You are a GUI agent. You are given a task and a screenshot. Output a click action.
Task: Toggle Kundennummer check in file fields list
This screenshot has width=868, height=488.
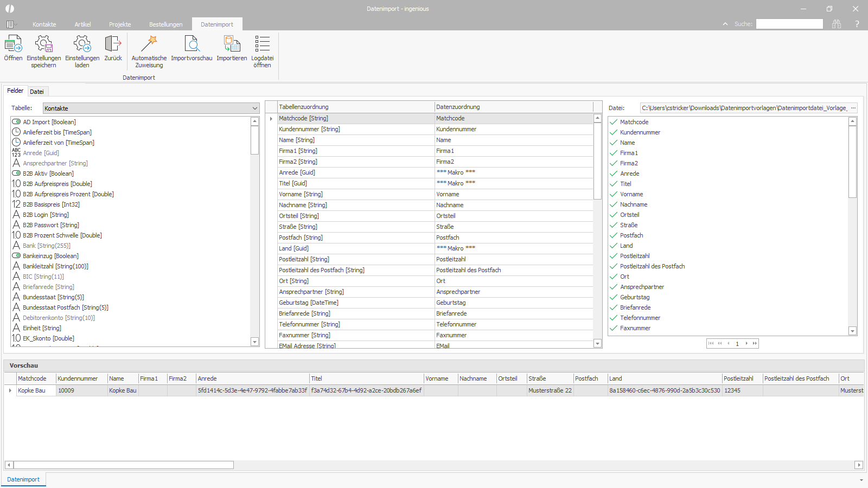click(x=614, y=132)
